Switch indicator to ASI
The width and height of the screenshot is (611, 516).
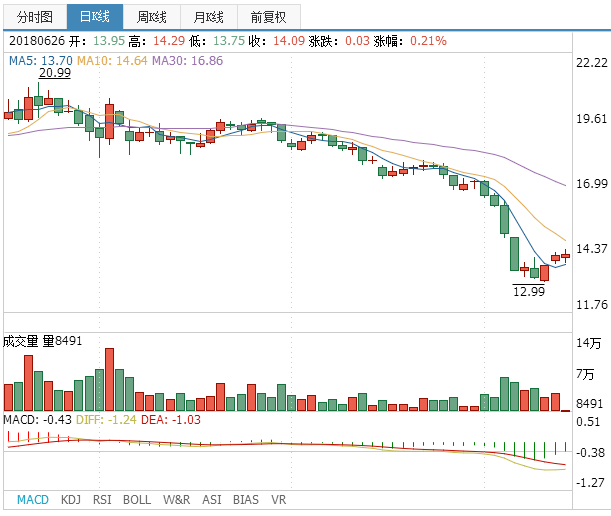(x=212, y=500)
